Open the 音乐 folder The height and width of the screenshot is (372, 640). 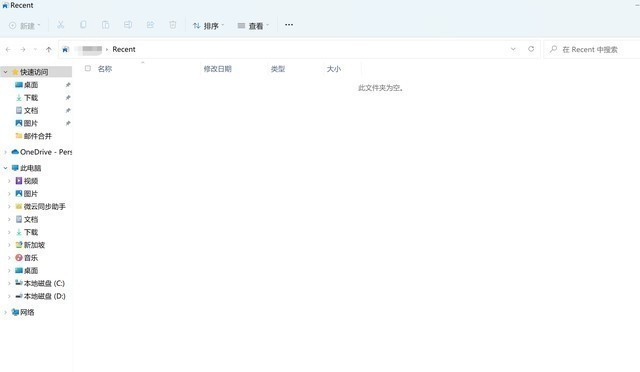pyautogui.click(x=31, y=258)
